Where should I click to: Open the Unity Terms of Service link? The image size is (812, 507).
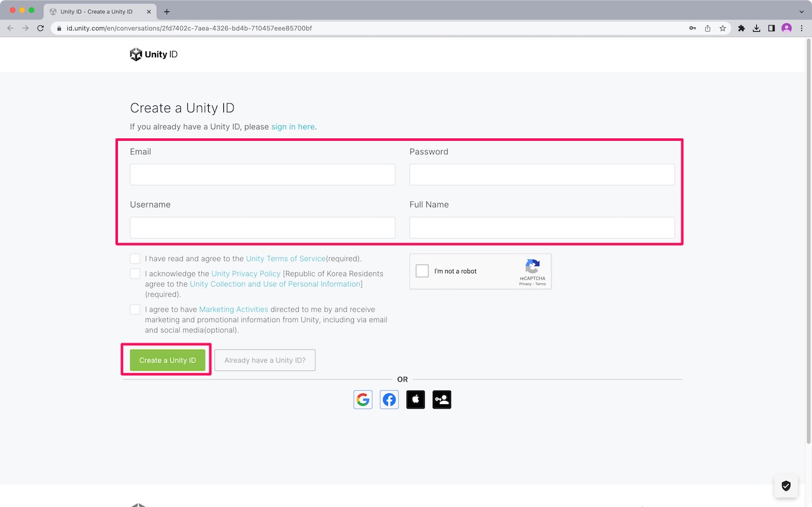[285, 259]
